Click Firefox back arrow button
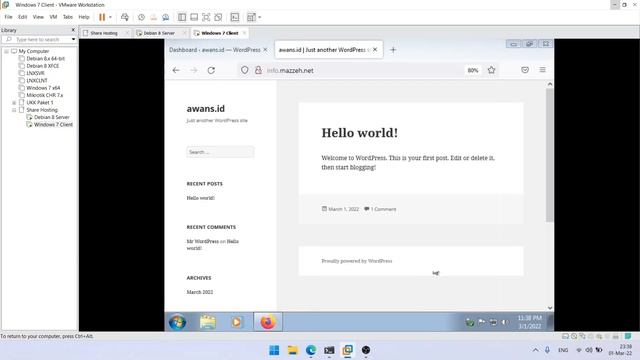The height and width of the screenshot is (360, 640). click(x=176, y=70)
